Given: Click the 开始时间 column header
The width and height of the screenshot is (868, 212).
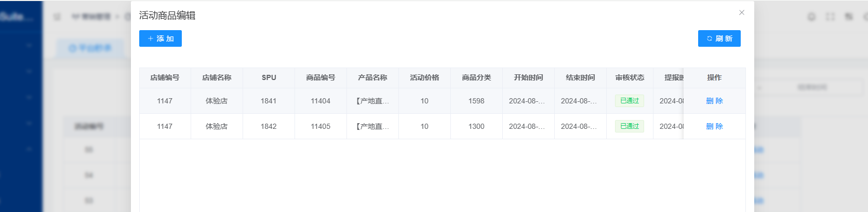Looking at the screenshot, I should tap(528, 77).
